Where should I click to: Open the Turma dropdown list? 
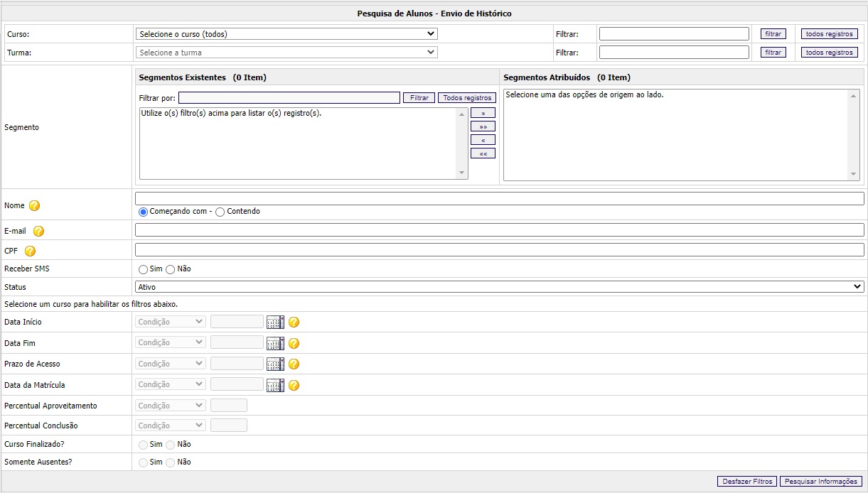[286, 53]
